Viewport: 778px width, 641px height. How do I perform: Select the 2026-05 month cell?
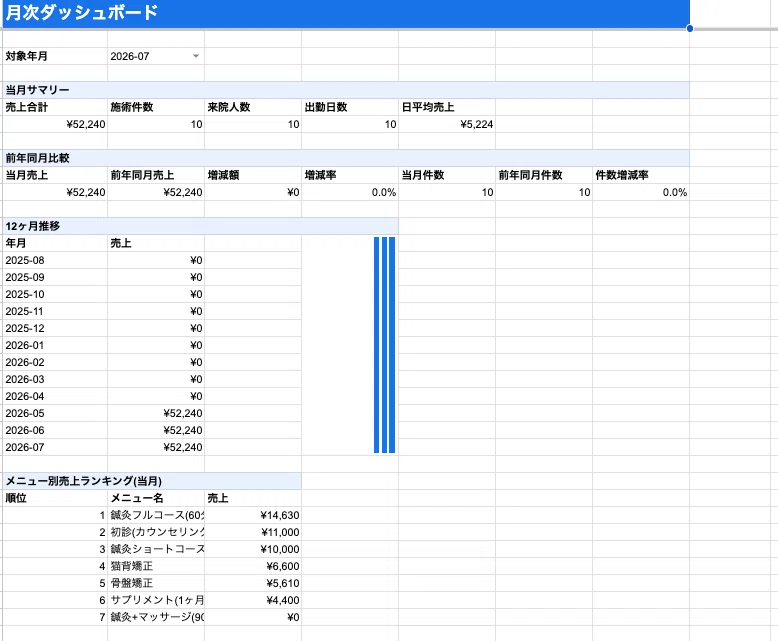tap(55, 413)
